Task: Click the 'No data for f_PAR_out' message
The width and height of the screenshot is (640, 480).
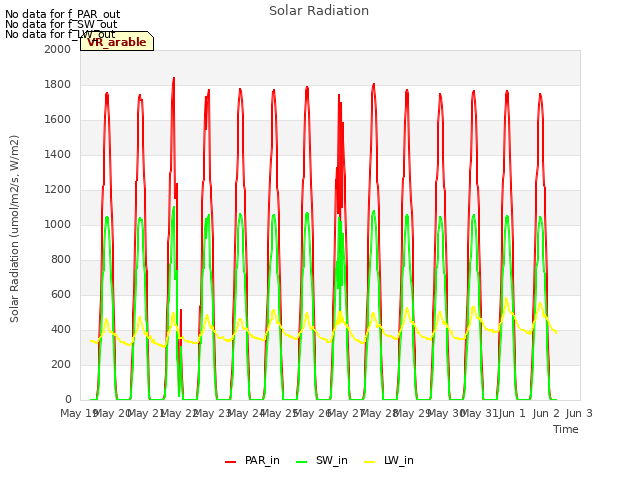Action: coord(62,14)
